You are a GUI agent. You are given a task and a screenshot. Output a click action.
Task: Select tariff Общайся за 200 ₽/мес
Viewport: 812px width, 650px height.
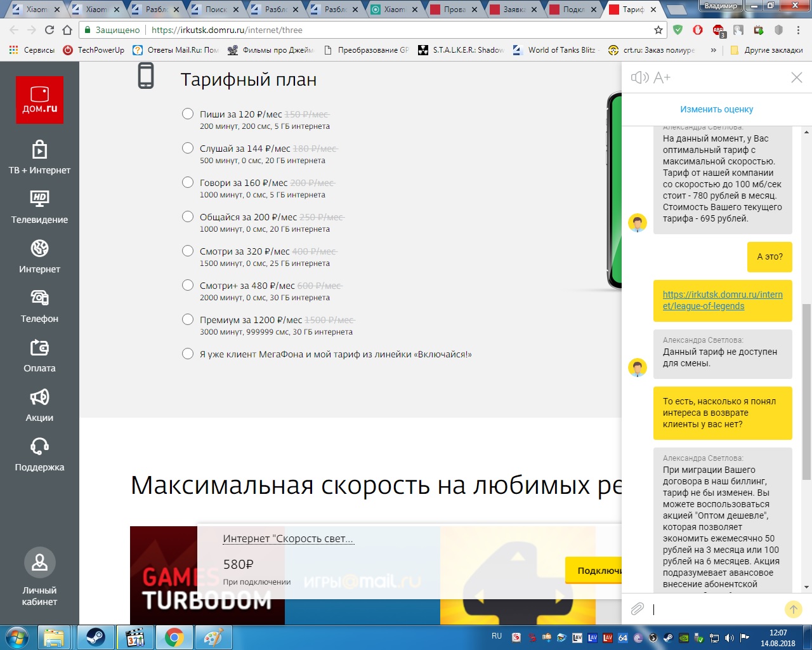pyautogui.click(x=188, y=216)
